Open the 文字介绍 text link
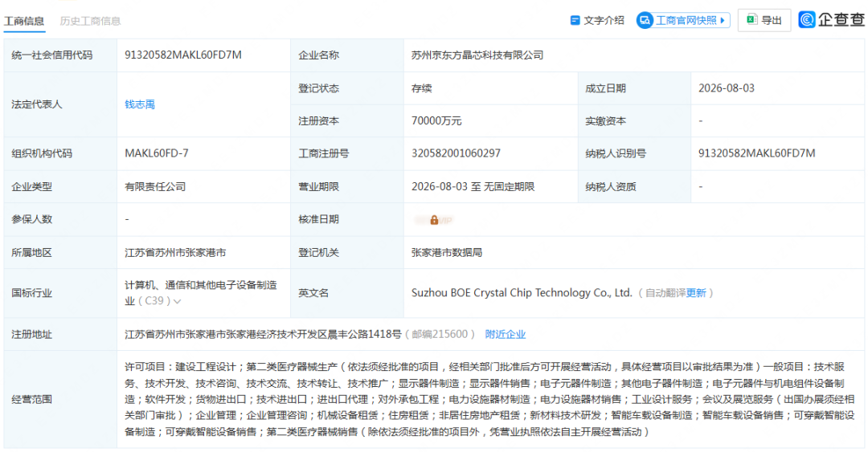Viewport: 868px width, 452px height. (604, 20)
